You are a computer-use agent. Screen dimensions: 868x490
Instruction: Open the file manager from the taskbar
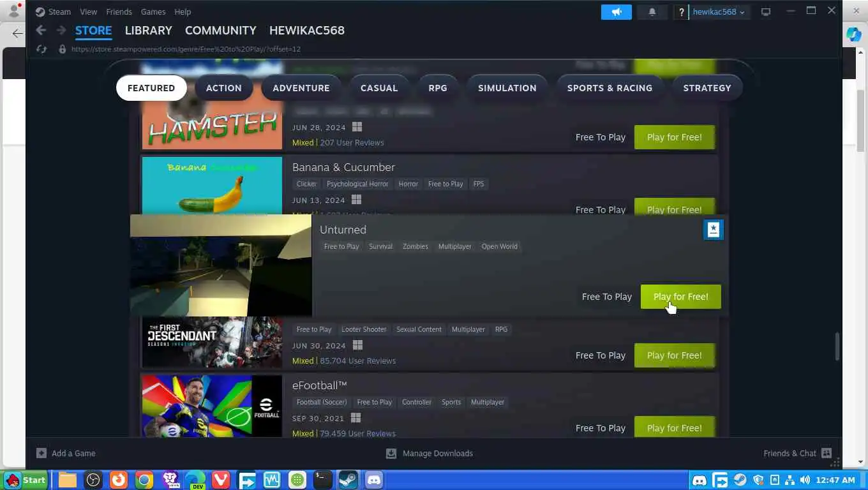[68, 480]
